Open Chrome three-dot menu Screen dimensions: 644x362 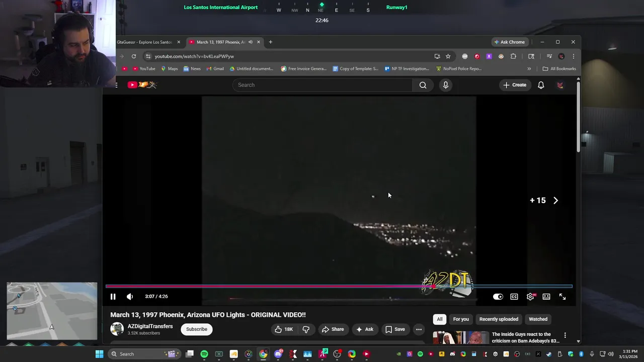click(x=573, y=56)
